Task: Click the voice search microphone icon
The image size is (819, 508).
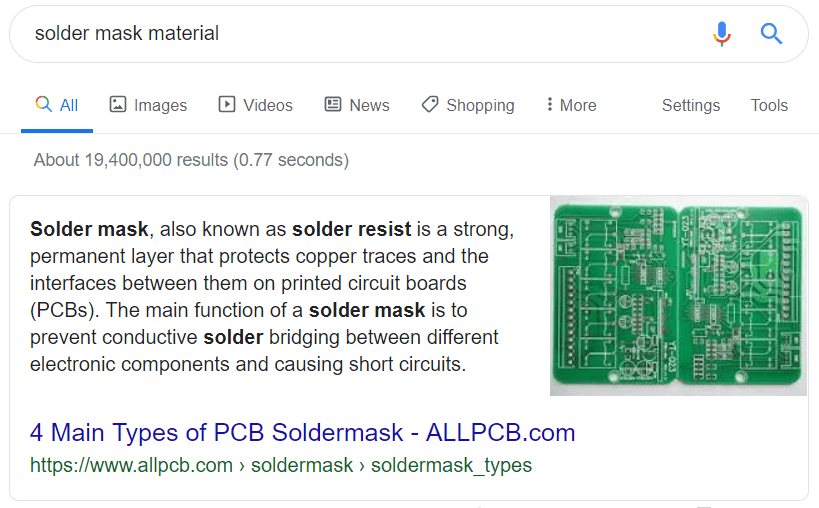Action: coord(722,34)
